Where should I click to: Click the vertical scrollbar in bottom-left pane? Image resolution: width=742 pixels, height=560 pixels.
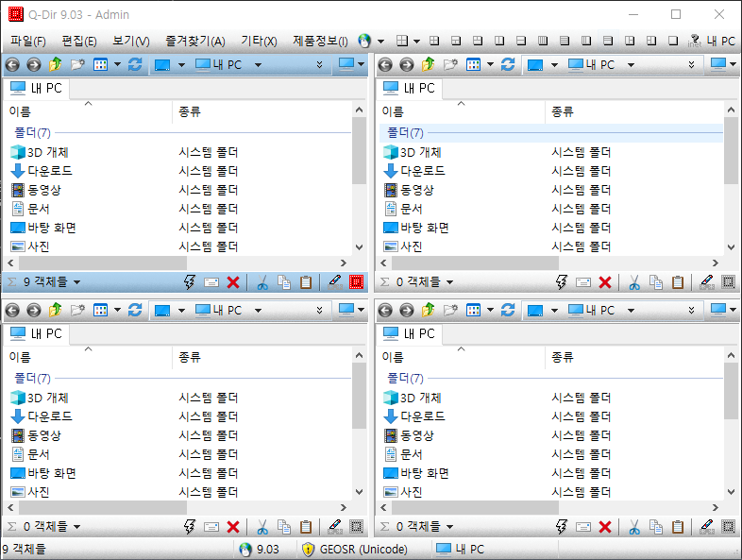click(x=359, y=396)
